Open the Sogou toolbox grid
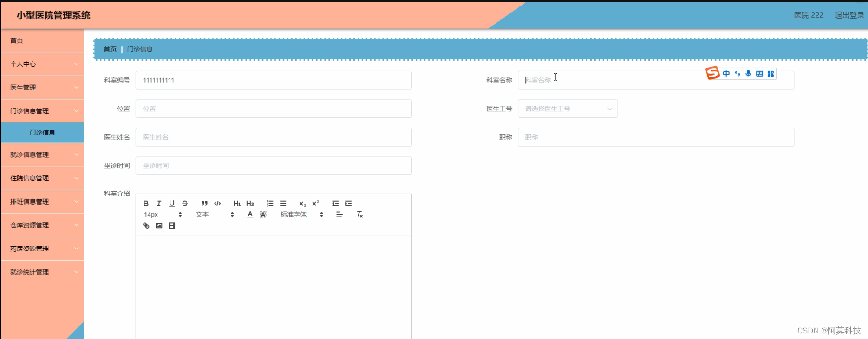868x339 pixels. (x=770, y=74)
